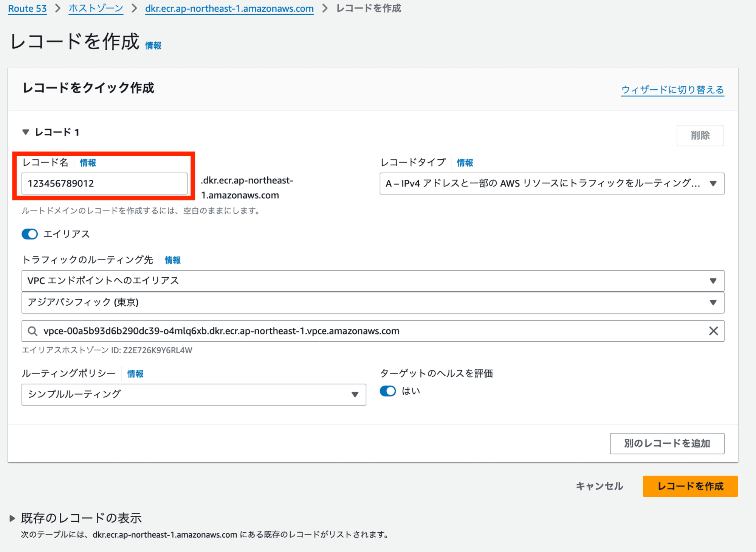Click the キャンセル button
The image size is (756, 552).
point(600,486)
